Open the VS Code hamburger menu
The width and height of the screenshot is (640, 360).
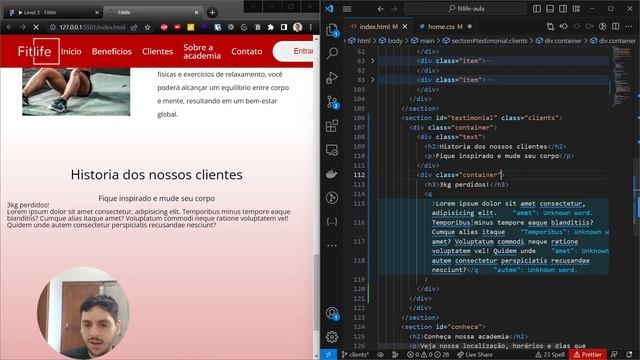click(347, 9)
